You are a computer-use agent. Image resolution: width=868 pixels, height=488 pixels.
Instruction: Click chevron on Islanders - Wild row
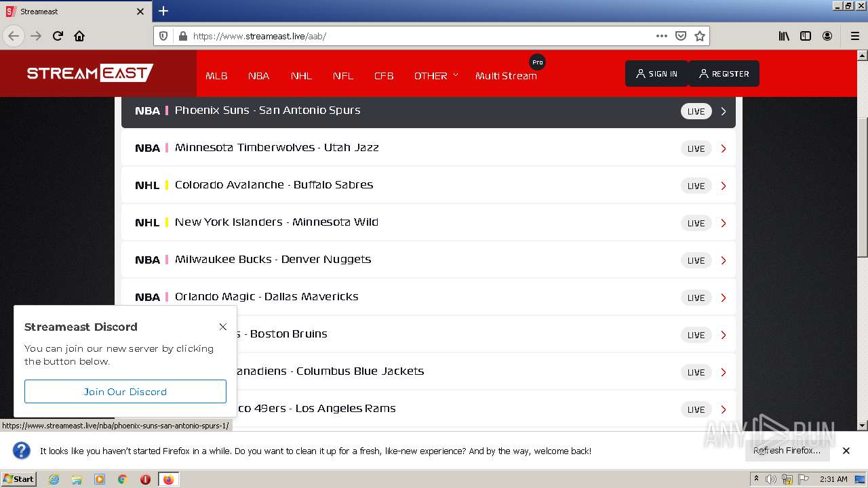(x=724, y=223)
